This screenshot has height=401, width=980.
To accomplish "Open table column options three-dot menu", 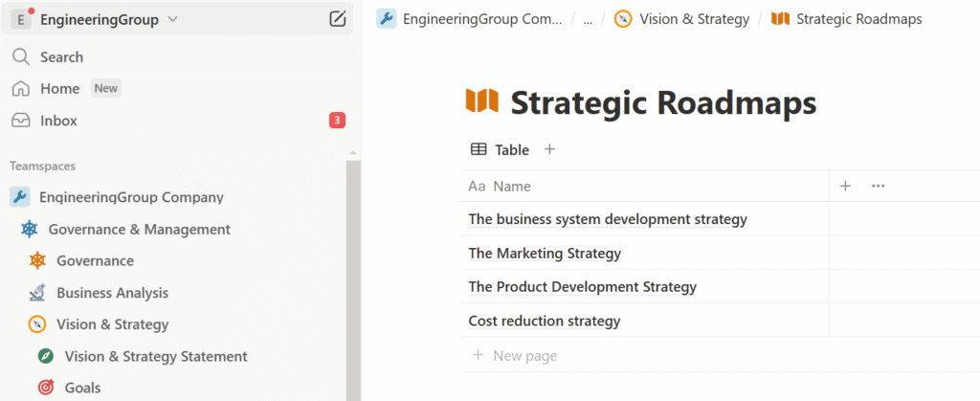I will pos(878,186).
